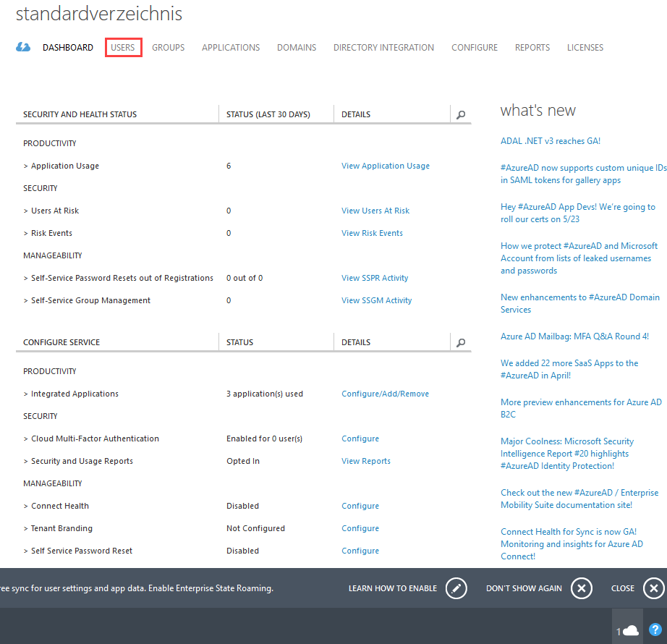Open the 22 more SaaS Apps news link

[x=569, y=369]
